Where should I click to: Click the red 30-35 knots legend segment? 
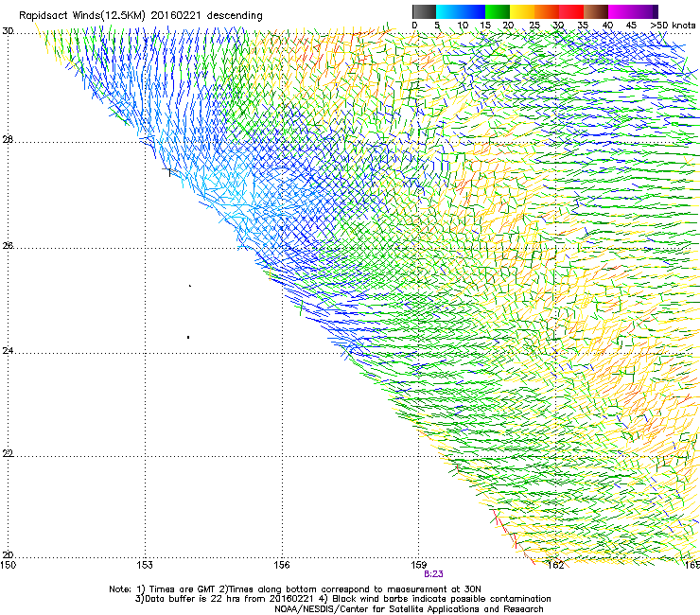point(571,11)
